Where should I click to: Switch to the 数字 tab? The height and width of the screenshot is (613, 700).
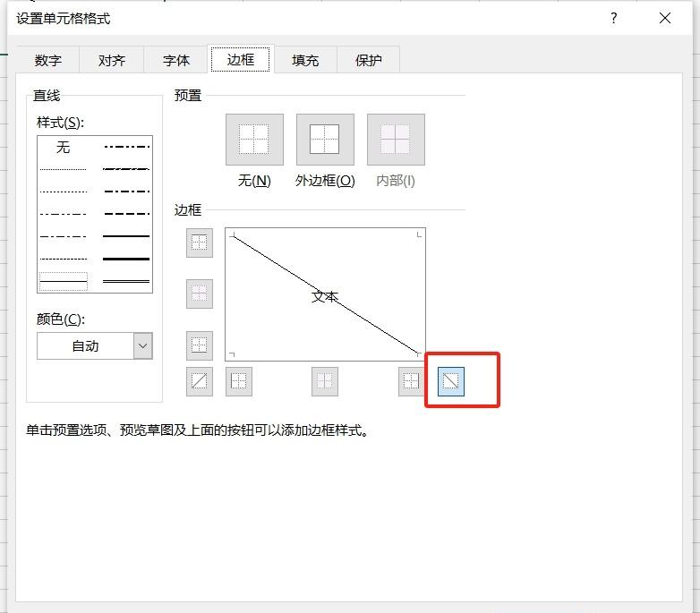[48, 60]
